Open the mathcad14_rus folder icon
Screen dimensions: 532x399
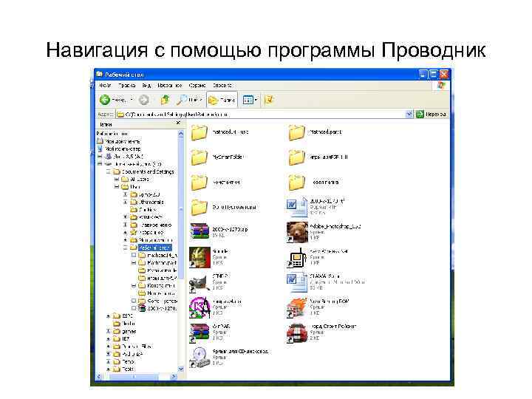pyautogui.click(x=199, y=132)
